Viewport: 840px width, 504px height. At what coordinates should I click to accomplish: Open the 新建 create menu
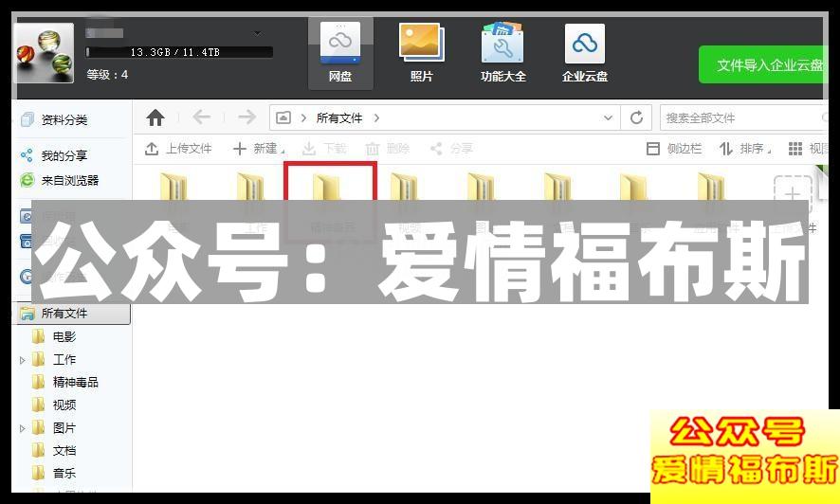point(259,148)
